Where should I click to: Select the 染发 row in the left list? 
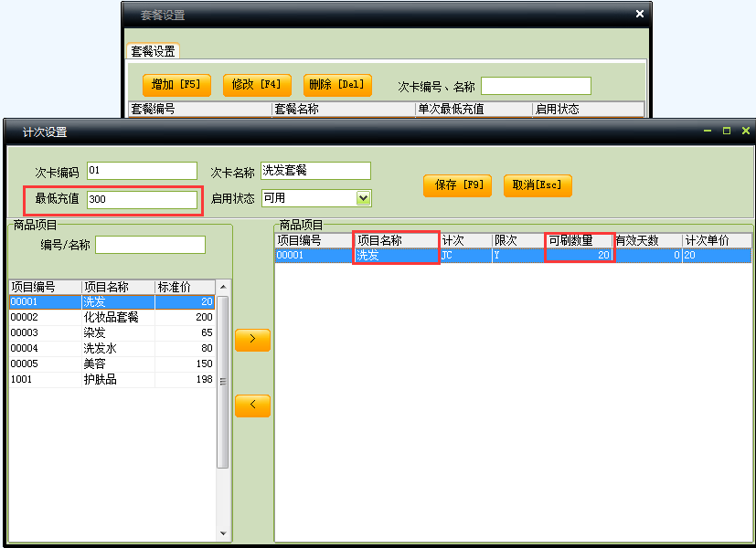pos(112,332)
